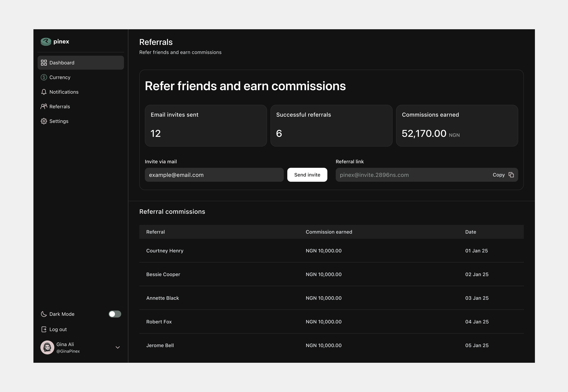Open Notifications via the bell icon
Screen dimensions: 568x392
click(44, 92)
